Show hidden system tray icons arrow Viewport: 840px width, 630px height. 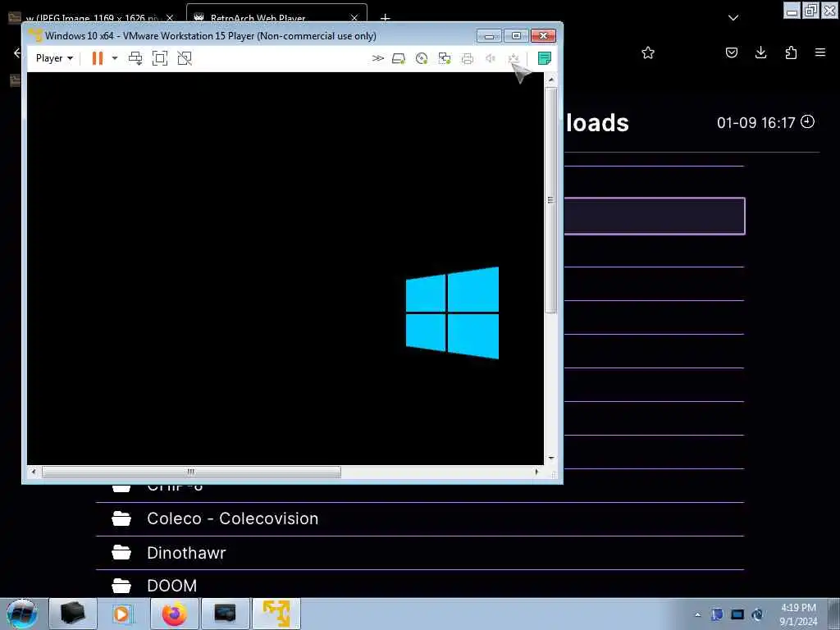[697, 614]
